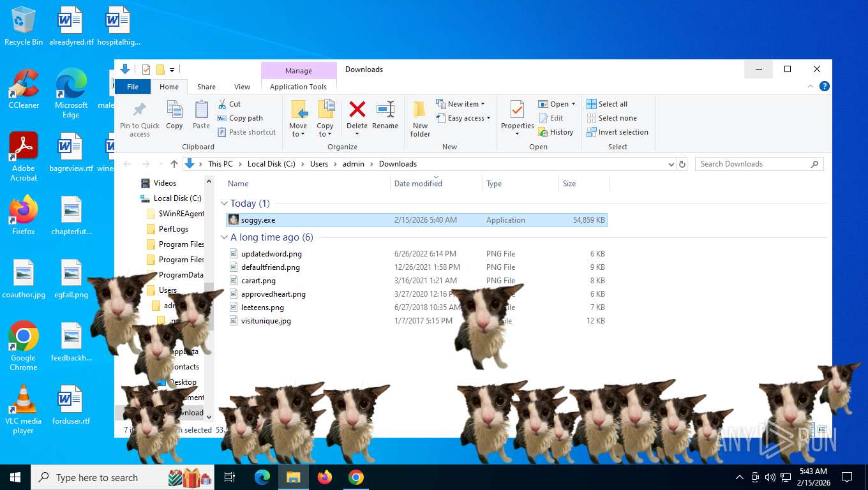Collapse the Today (1) group
The height and width of the screenshot is (490, 868).
pyautogui.click(x=224, y=204)
